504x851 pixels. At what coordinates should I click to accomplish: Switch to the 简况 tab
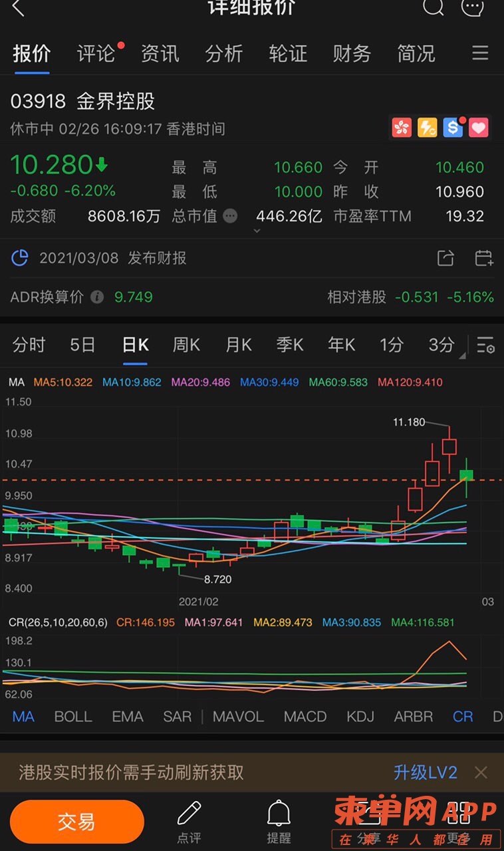[416, 53]
